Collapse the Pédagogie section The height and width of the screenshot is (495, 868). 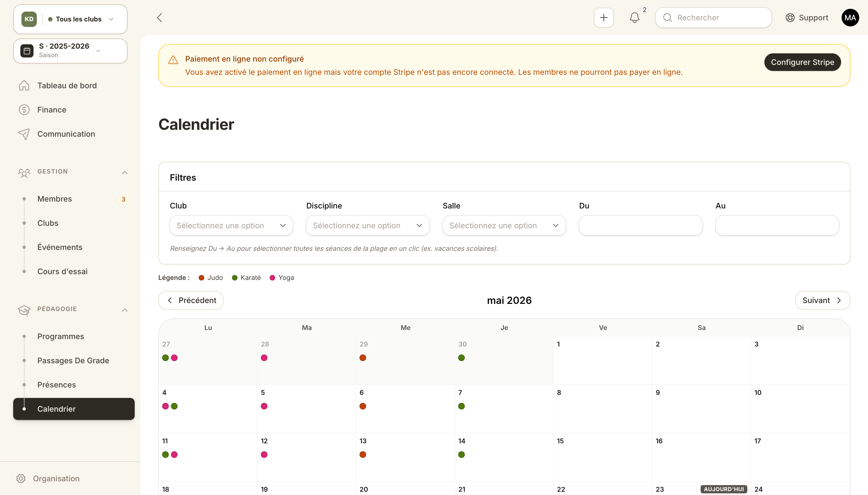click(x=125, y=310)
